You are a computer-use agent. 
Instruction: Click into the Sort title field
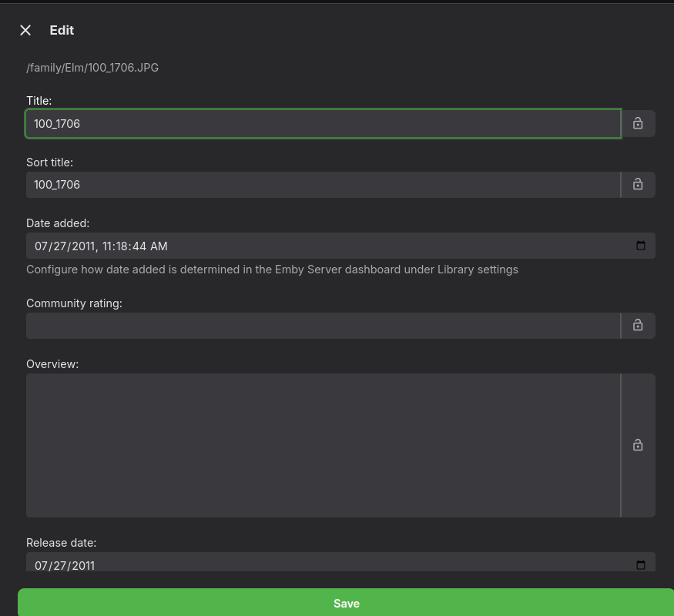pos(324,185)
